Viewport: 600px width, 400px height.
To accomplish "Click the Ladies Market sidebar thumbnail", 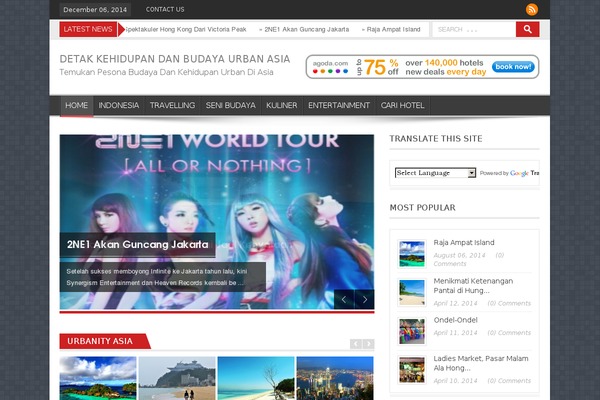I will click(412, 370).
